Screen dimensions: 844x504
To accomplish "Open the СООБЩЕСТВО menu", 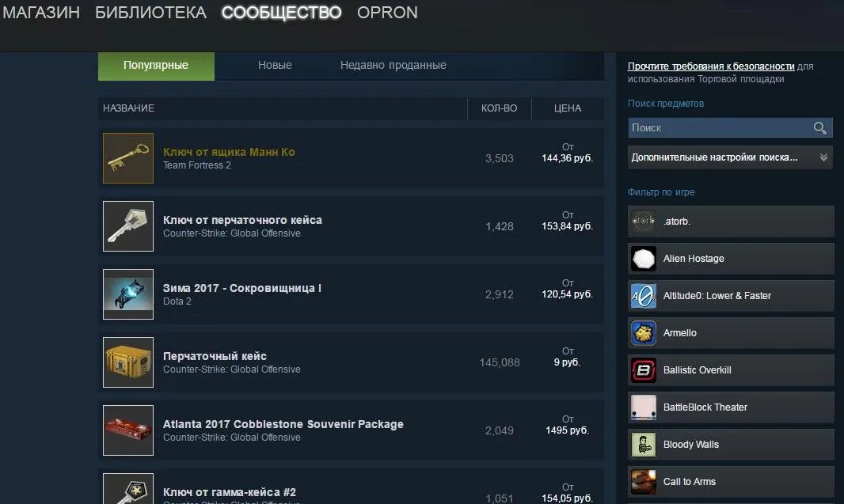I will [282, 13].
